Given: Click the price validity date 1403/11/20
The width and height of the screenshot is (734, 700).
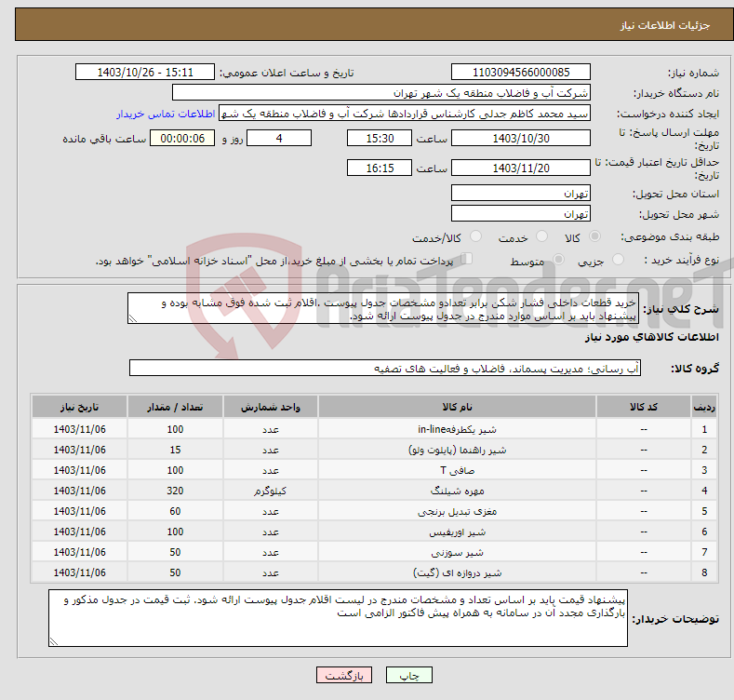Looking at the screenshot, I should coord(521,168).
